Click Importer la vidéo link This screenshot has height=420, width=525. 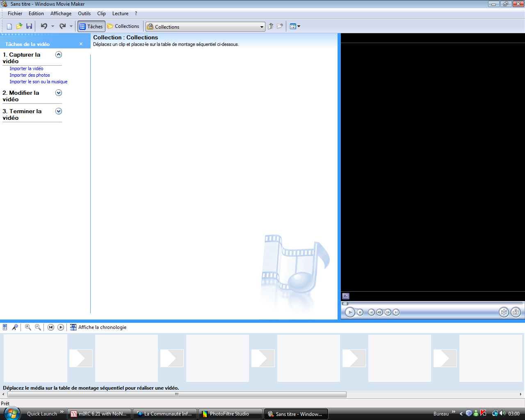tap(26, 68)
